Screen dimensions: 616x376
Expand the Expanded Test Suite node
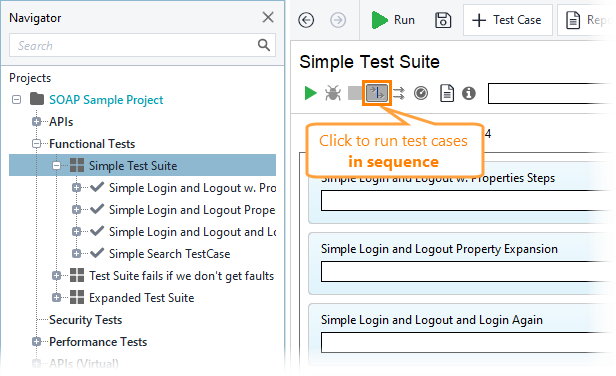coord(57,298)
